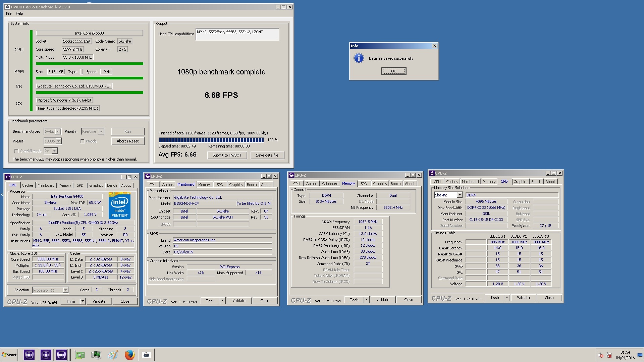This screenshot has height=362, width=644.
Task: Click the disconnected network tray icon
Action: pos(609,355)
